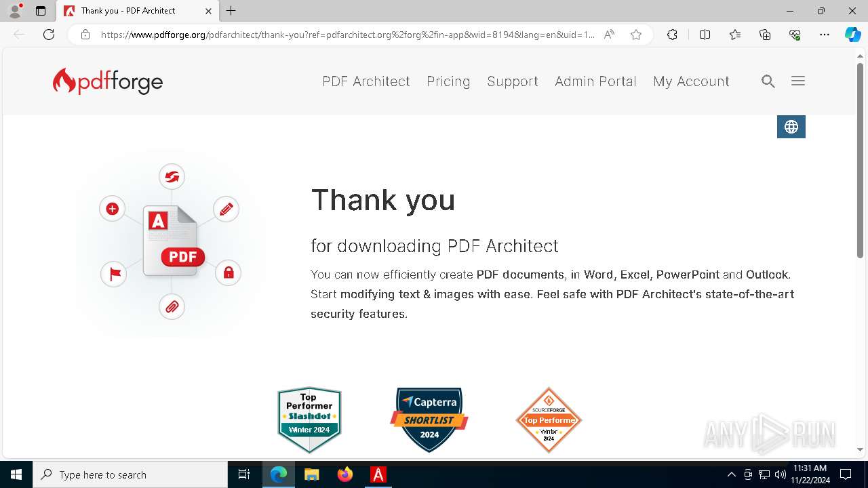868x488 pixels.
Task: Open the notification center
Action: click(x=846, y=474)
